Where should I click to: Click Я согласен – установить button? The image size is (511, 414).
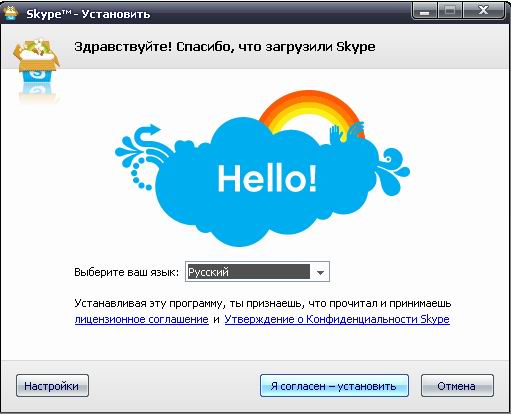tap(334, 386)
